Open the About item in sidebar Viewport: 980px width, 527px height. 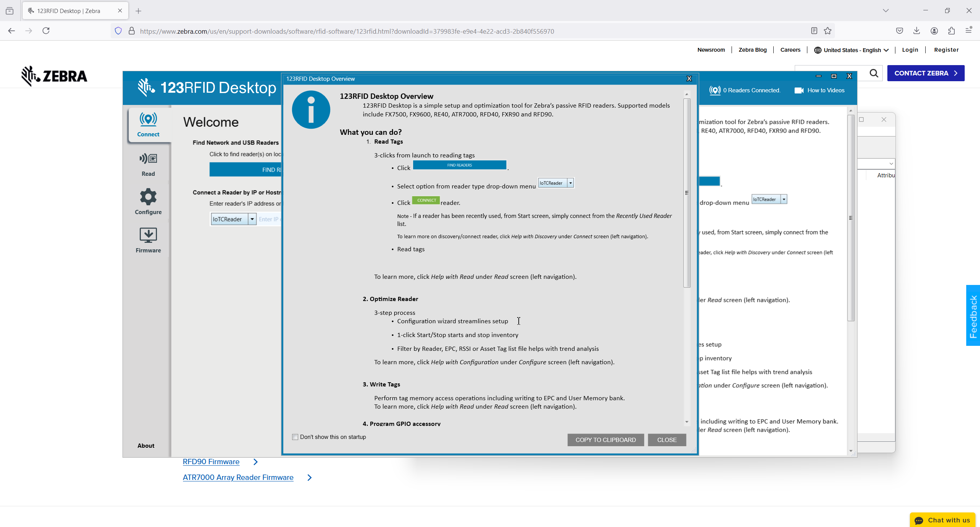[x=146, y=445]
